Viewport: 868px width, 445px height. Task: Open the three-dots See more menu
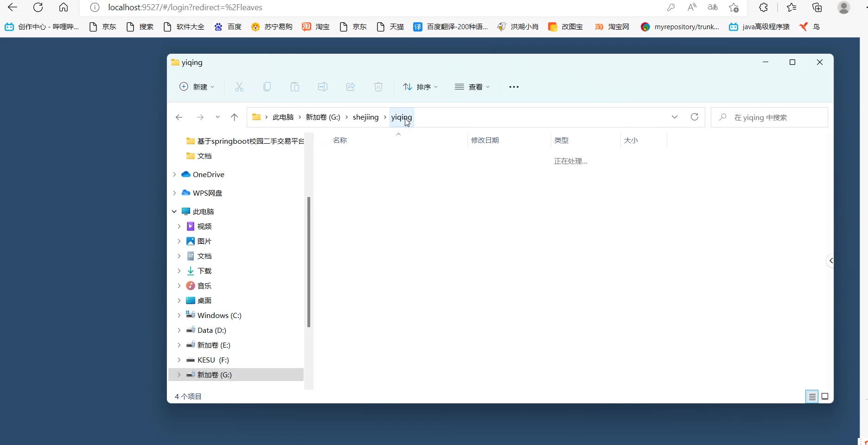pos(514,87)
